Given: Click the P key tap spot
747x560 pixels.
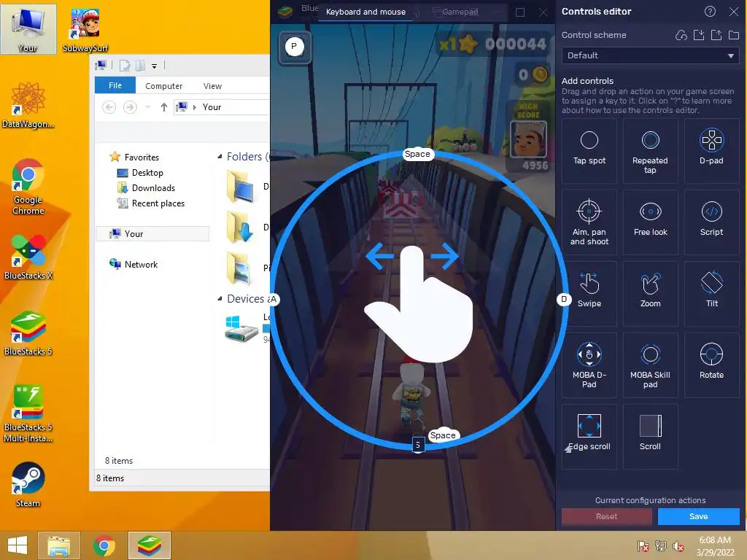Looking at the screenshot, I should [295, 46].
